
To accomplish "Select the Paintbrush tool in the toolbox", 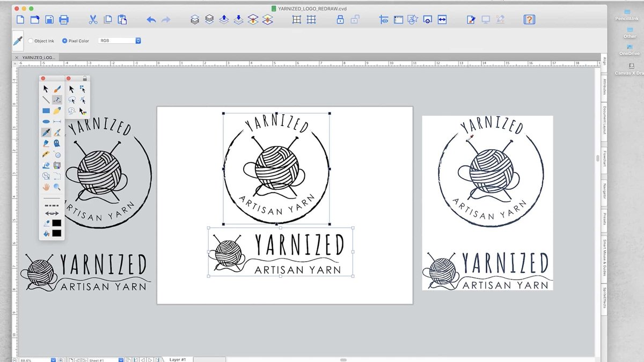I will click(57, 89).
